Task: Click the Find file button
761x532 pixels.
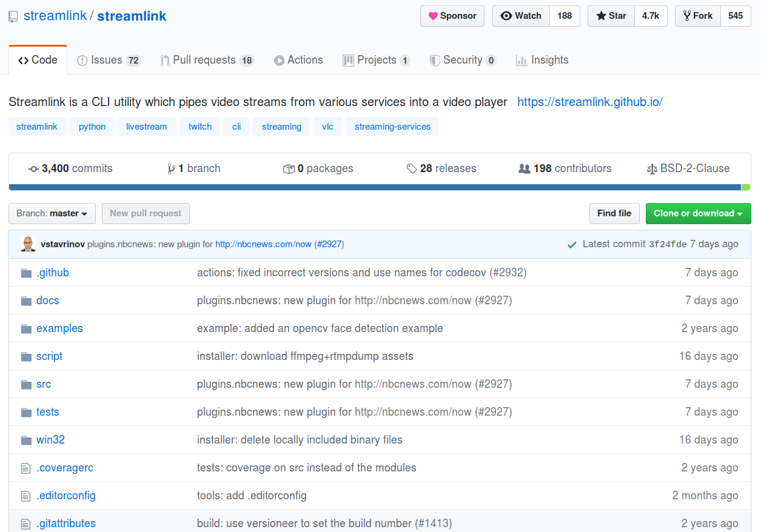Action: click(614, 213)
